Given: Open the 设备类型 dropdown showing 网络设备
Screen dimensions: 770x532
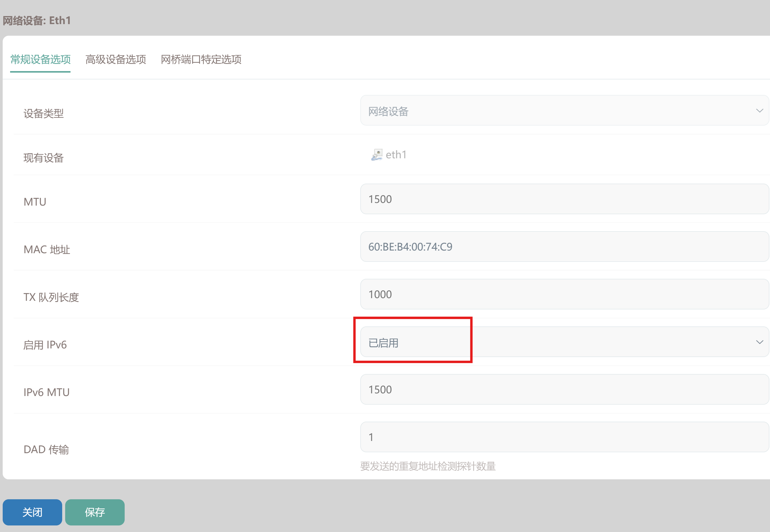Looking at the screenshot, I should click(564, 110).
